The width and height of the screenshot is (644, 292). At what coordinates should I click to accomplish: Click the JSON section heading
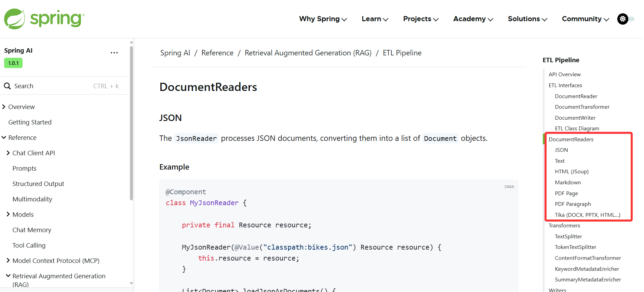coord(170,118)
